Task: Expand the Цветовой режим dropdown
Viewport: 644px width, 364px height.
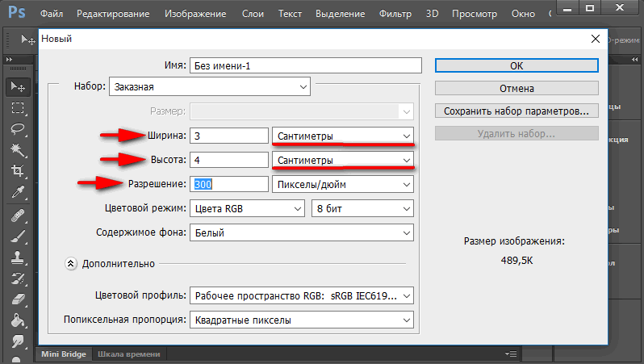Action: 247,208
